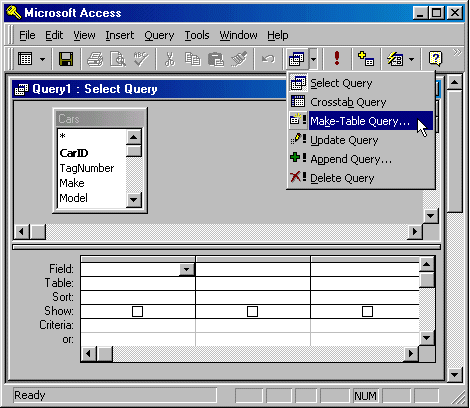Image resolution: width=470 pixels, height=408 pixels.
Task: Click the Save floppy disk icon
Action: tap(66, 59)
